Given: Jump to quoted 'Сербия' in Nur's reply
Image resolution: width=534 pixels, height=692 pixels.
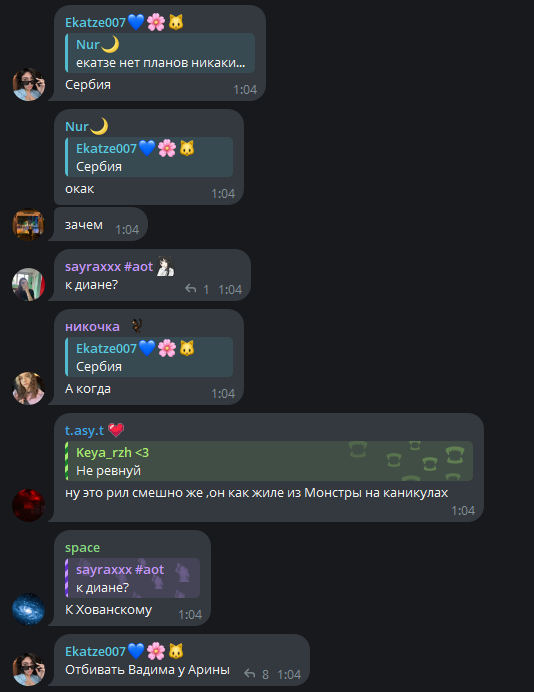Looking at the screenshot, I should [x=149, y=157].
